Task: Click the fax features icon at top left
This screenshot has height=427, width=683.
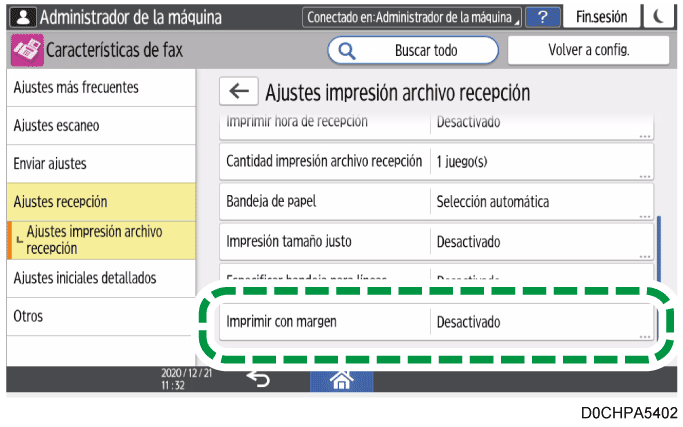Action: coord(25,49)
